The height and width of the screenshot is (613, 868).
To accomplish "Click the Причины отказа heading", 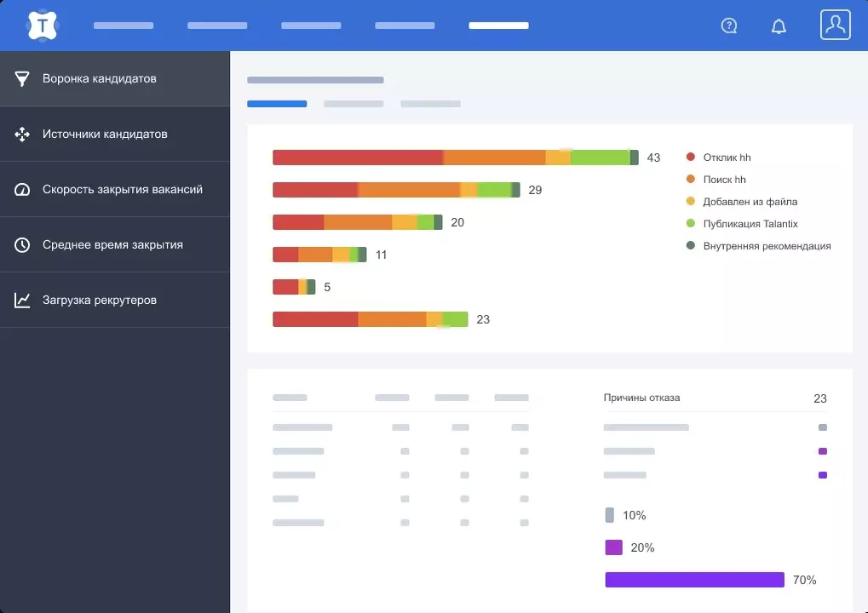I will tap(641, 398).
